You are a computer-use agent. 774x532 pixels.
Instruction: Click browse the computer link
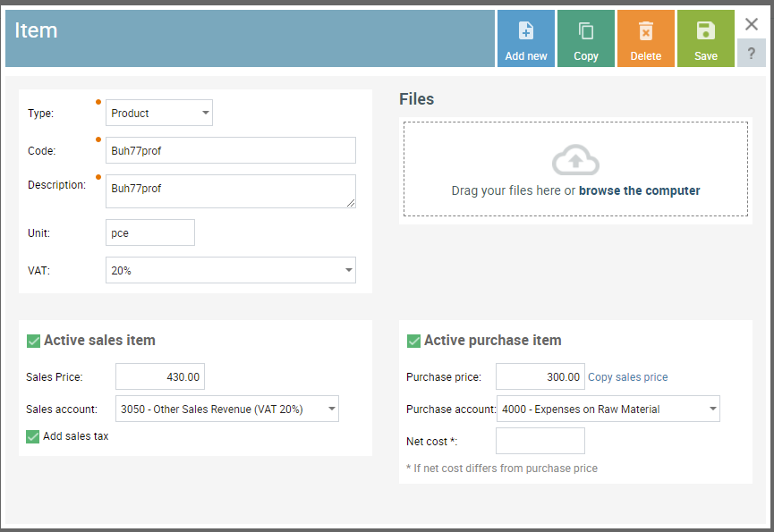pos(639,190)
